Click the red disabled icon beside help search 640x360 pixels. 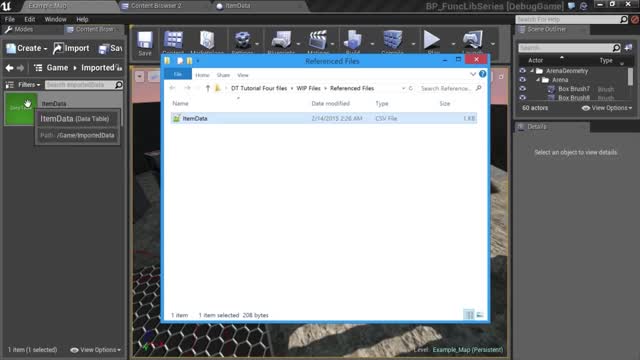point(635,19)
